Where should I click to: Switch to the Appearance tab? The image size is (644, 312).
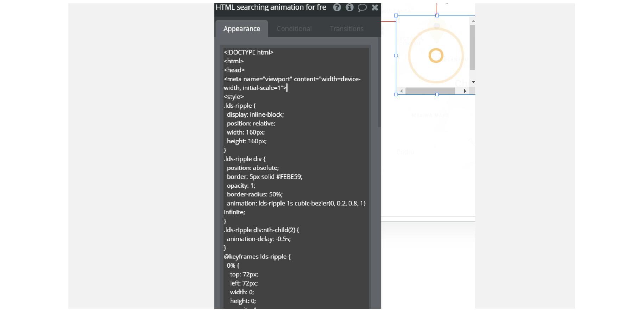(x=242, y=29)
